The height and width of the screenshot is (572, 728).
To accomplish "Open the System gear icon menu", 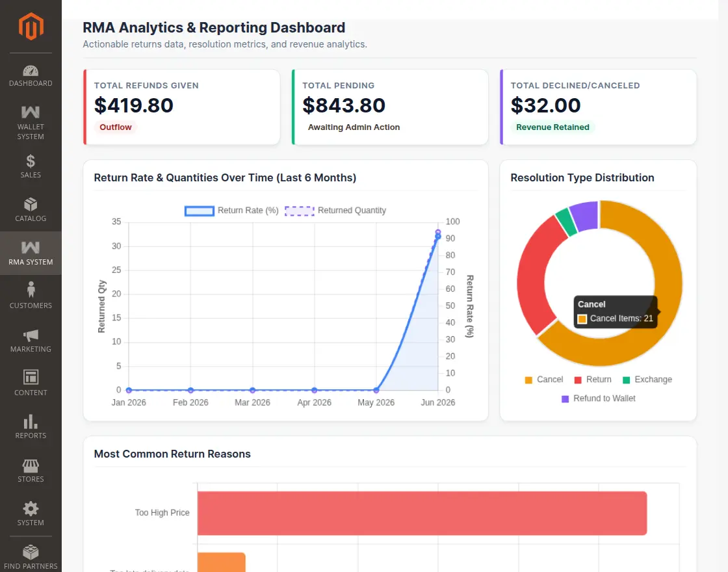I will [31, 509].
